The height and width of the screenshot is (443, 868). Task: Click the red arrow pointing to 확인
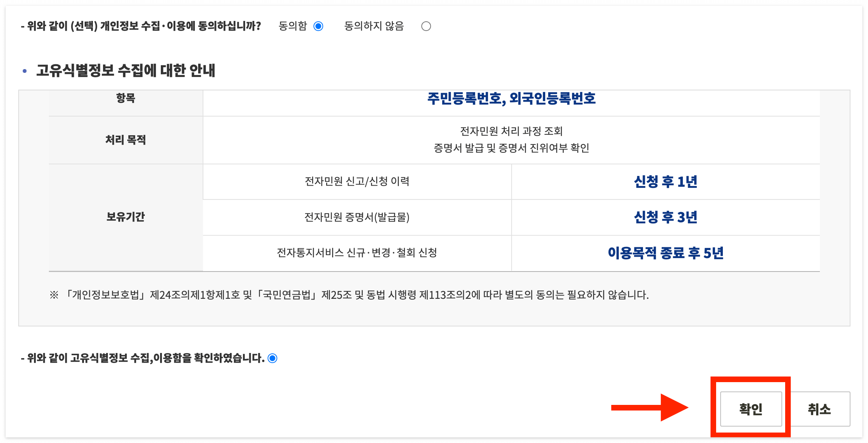coord(649,407)
